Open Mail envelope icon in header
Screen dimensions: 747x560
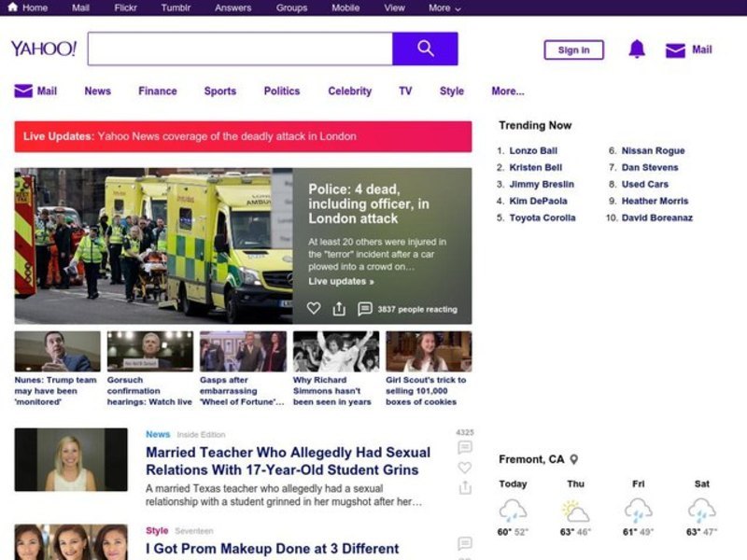coord(675,50)
